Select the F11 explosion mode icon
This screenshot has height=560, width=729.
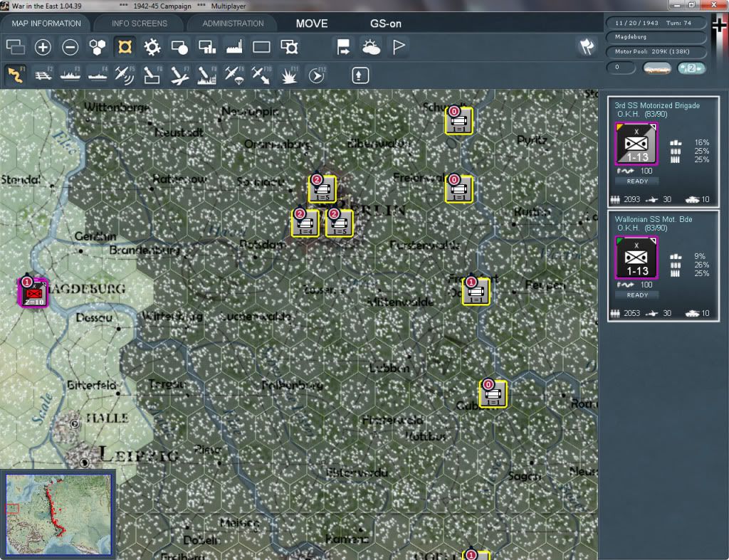point(289,75)
